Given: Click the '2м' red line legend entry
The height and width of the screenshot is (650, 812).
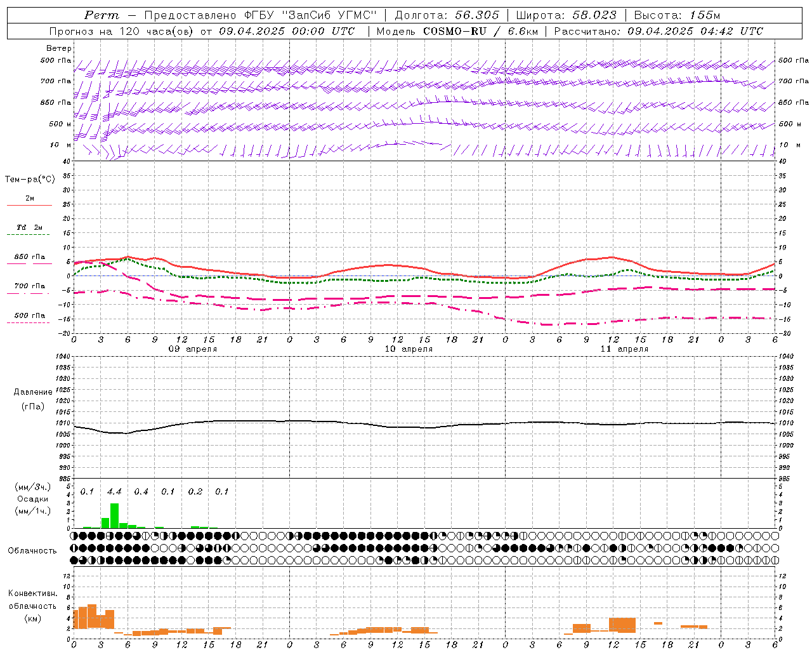Looking at the screenshot, I should [x=30, y=199].
